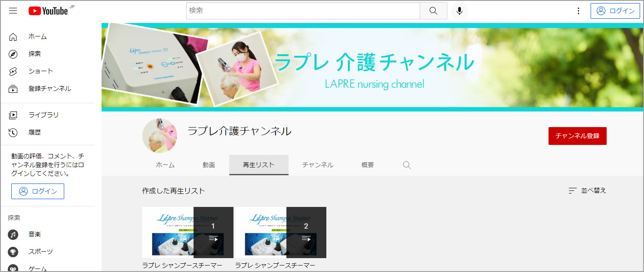Open the playlist thumbnail with 2 videos
Screen dimensions: 644x272
coord(281,233)
